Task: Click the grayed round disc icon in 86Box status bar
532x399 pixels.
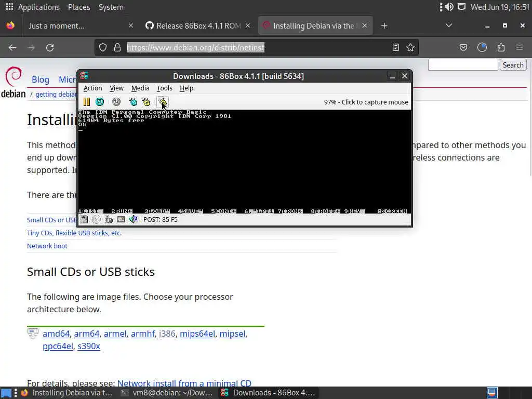Action: [96, 220]
